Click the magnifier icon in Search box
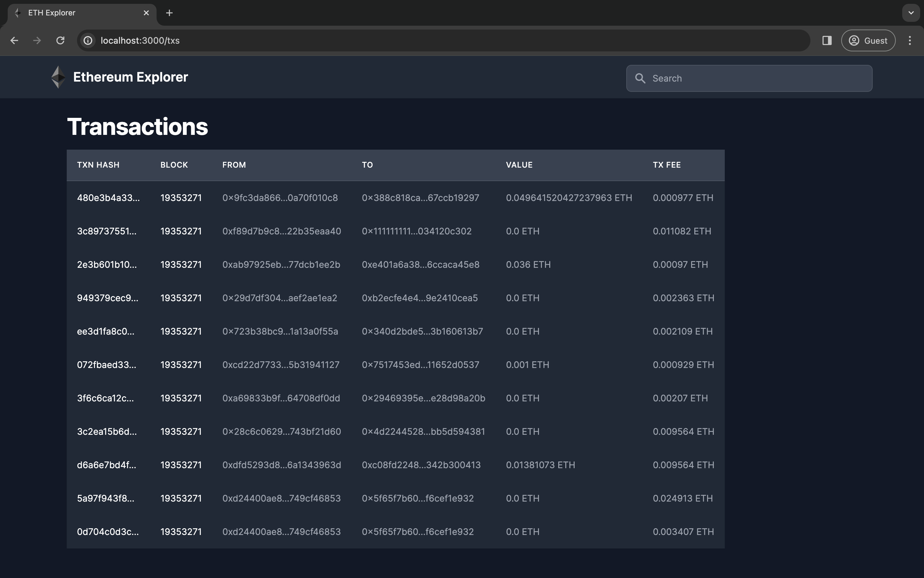 click(640, 78)
